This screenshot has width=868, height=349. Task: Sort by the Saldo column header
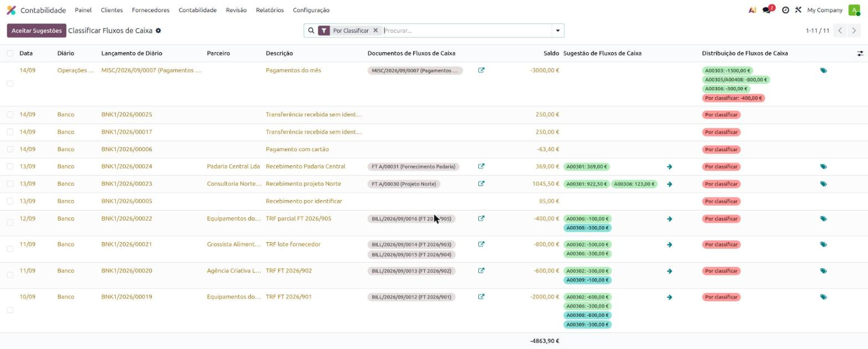click(551, 53)
